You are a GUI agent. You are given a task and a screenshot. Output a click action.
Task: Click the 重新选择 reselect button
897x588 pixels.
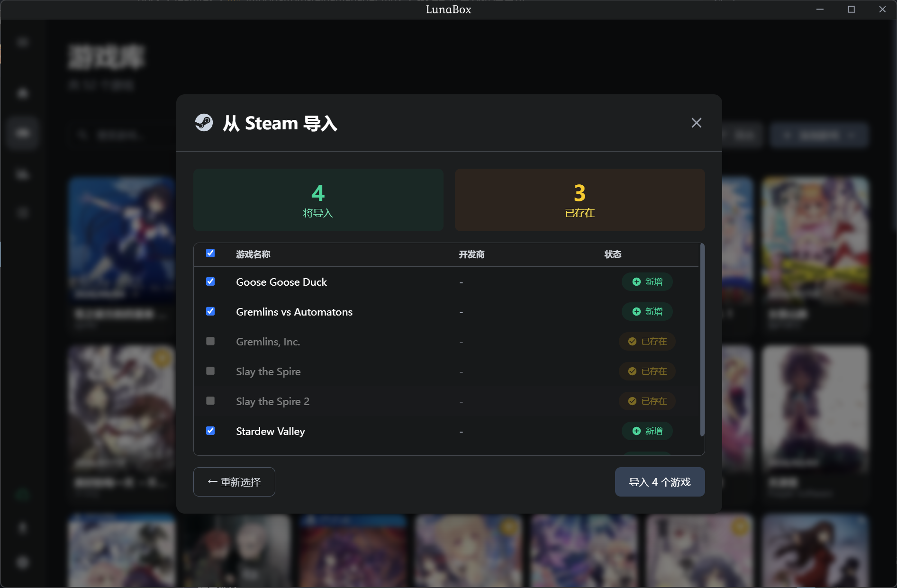pyautogui.click(x=234, y=482)
